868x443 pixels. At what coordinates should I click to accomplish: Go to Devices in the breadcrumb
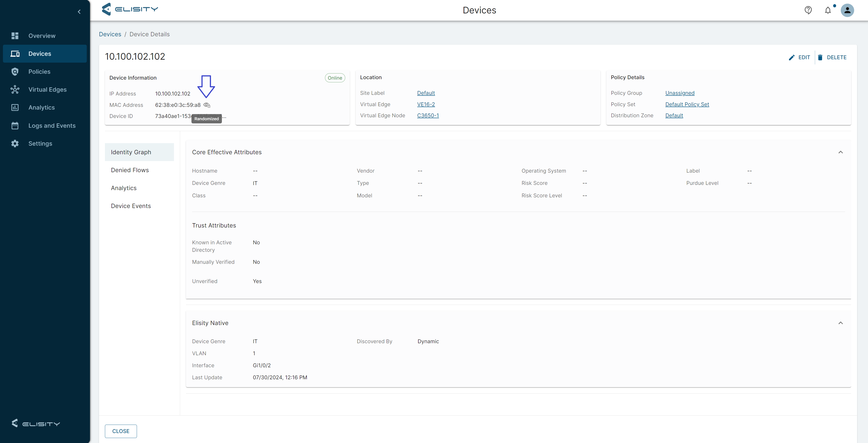click(110, 34)
